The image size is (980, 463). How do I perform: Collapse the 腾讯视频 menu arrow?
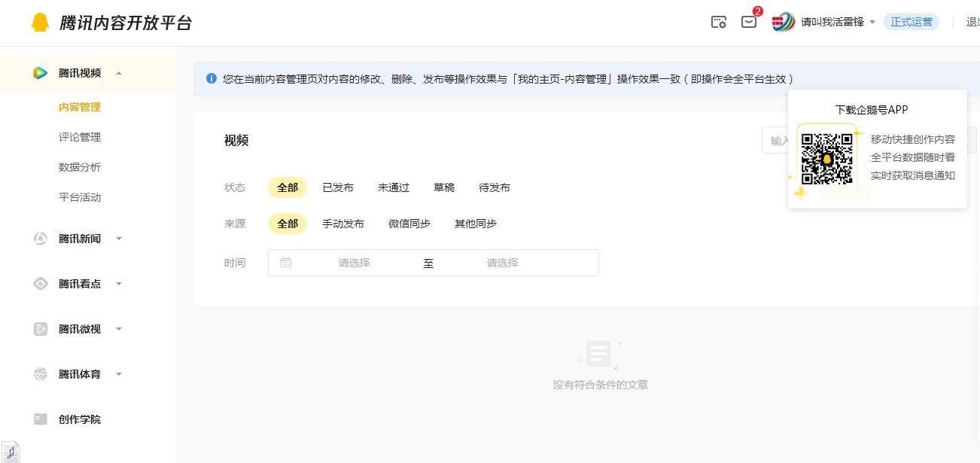(x=119, y=73)
